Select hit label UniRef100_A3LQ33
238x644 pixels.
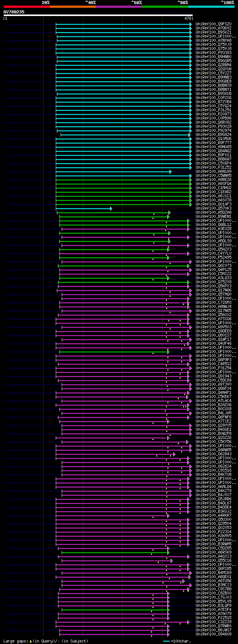(213, 278)
